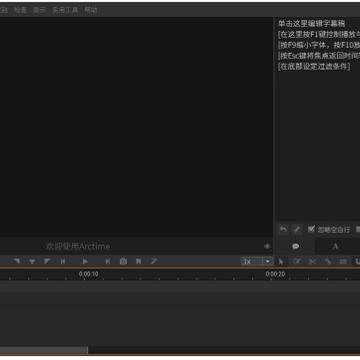Viewport: 360px width, 360px height.
Task: Click the line starting 按Esc键将焦点返回
Action: [319, 56]
